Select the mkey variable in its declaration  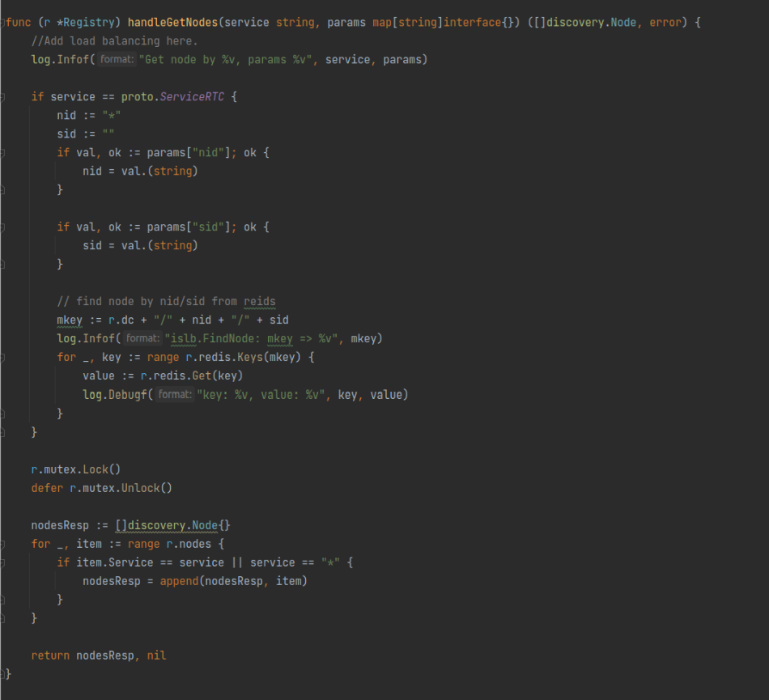[70, 320]
